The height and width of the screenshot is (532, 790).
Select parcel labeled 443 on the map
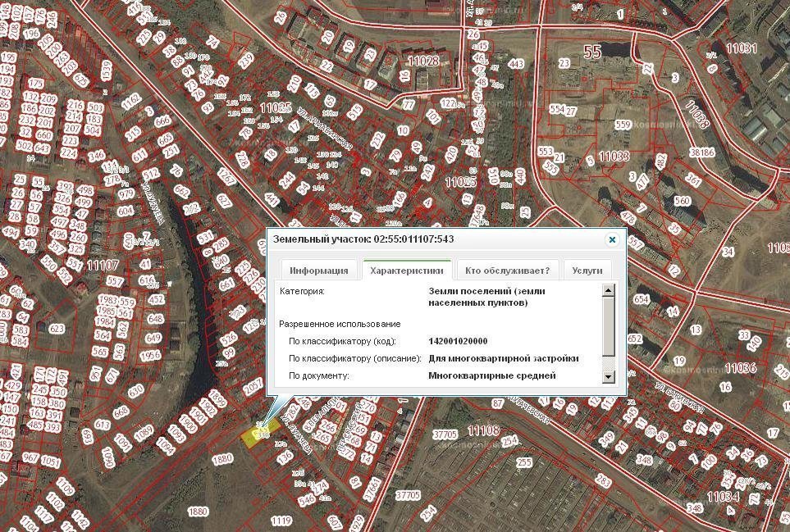516,64
